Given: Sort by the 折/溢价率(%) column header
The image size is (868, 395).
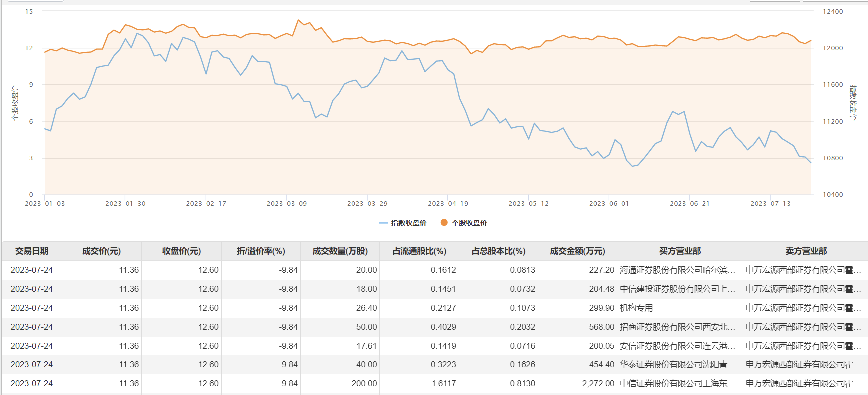Looking at the screenshot, I should pyautogui.click(x=261, y=251).
